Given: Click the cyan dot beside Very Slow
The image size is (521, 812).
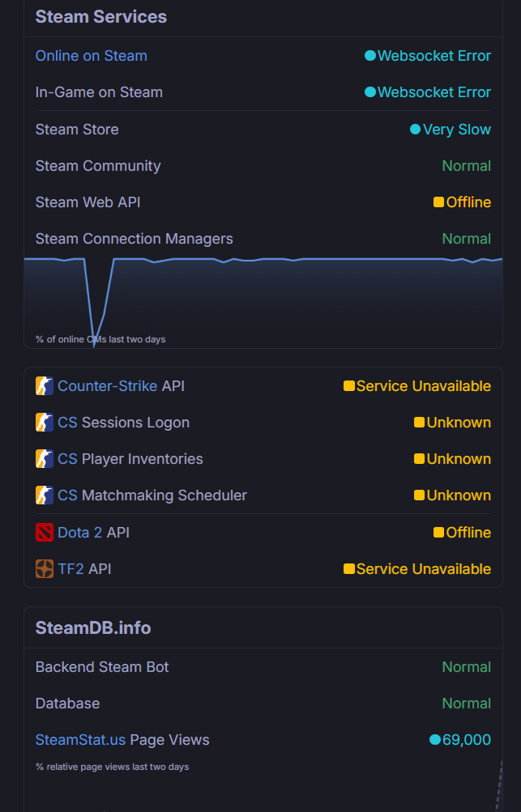Looking at the screenshot, I should pos(415,130).
